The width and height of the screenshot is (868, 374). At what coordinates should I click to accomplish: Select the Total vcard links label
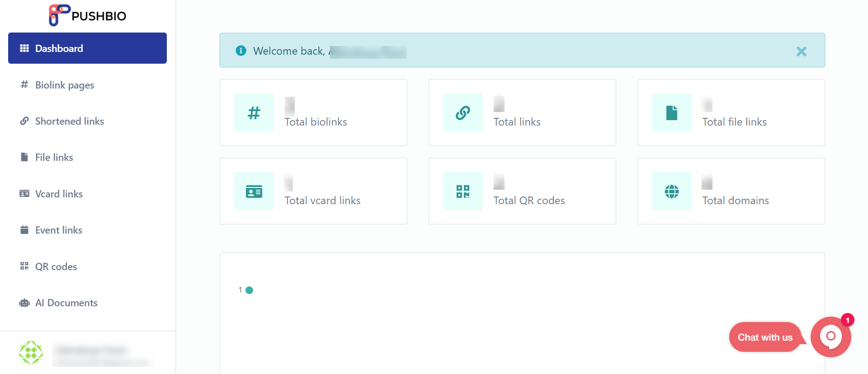tap(323, 201)
